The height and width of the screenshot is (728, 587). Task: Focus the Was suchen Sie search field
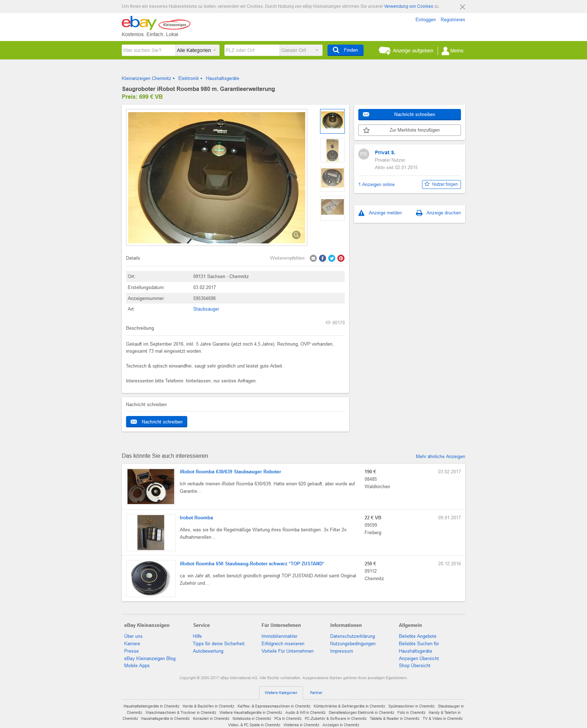[148, 50]
